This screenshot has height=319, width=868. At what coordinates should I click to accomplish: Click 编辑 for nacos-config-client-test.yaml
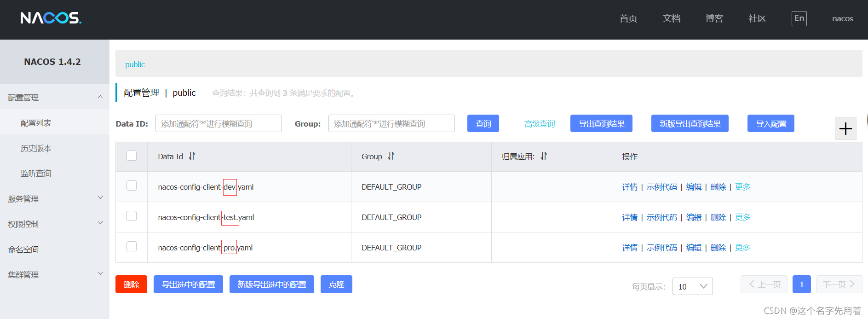coord(694,217)
